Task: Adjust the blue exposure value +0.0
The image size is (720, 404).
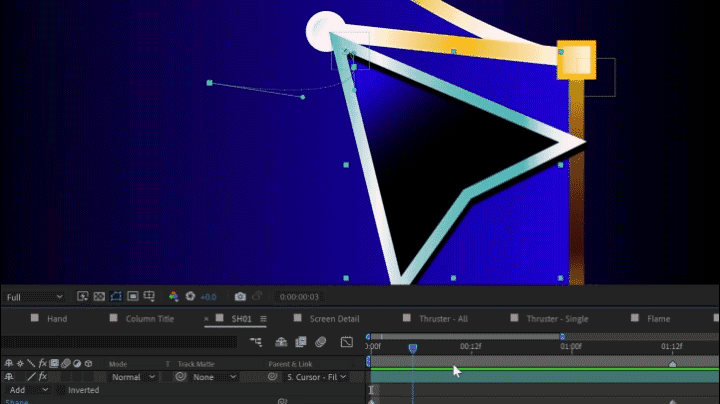Action: coord(208,297)
